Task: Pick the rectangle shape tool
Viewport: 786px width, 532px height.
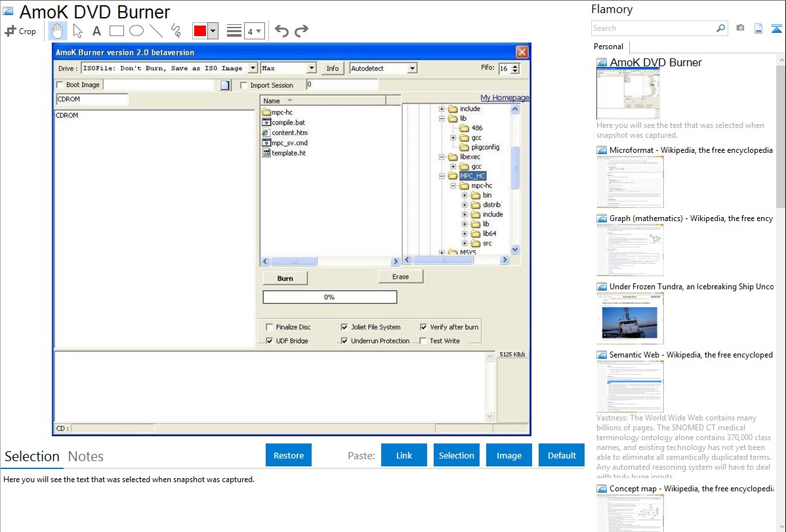Action: [117, 31]
